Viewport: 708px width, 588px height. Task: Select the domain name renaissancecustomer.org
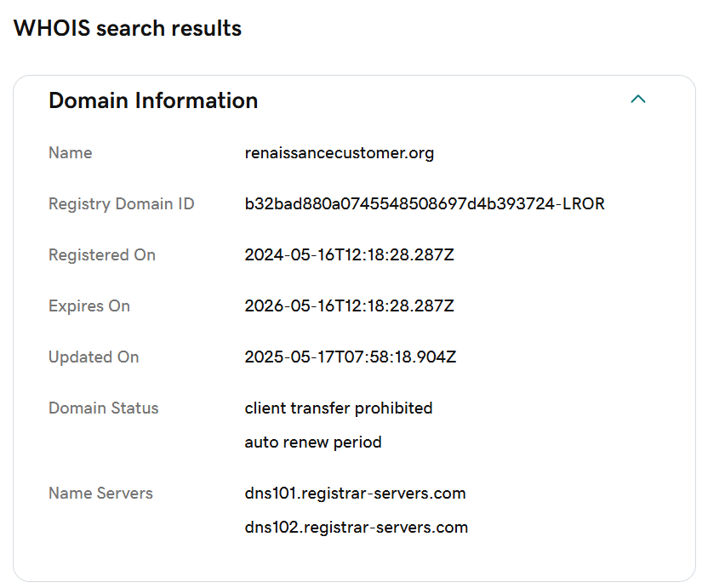pyautogui.click(x=339, y=153)
